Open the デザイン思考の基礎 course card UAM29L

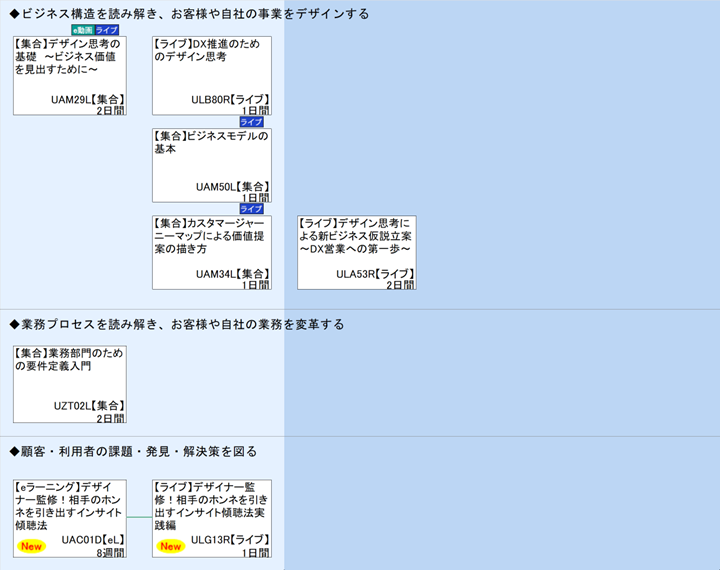point(70,76)
